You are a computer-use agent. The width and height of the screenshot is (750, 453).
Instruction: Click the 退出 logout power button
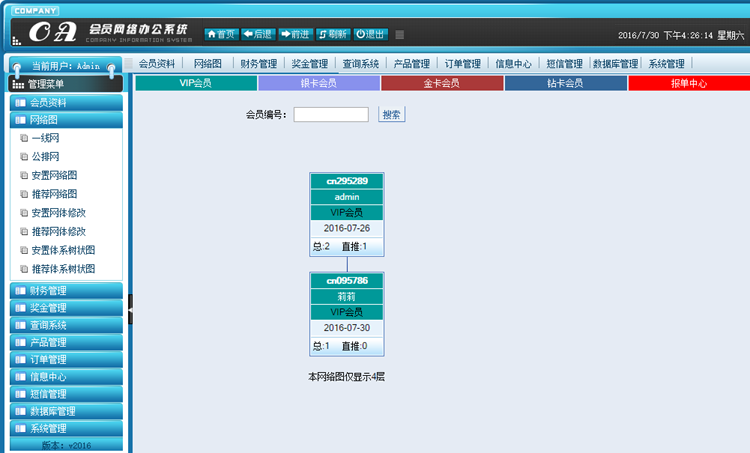pyautogui.click(x=371, y=34)
